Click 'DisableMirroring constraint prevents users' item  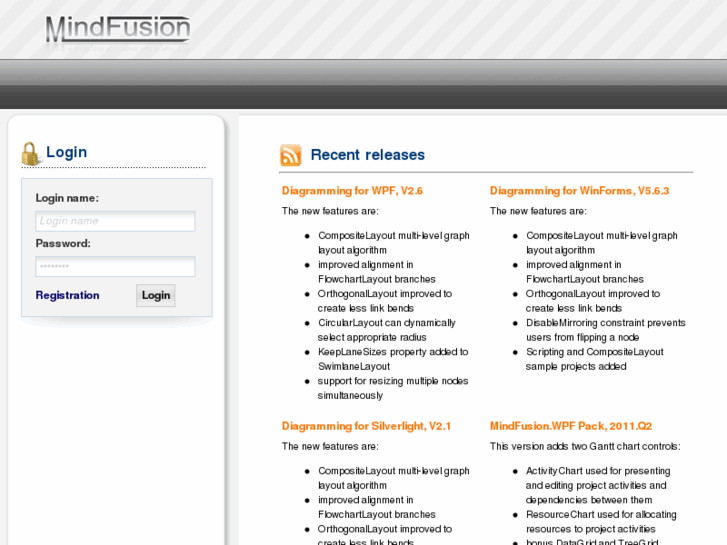(606, 330)
